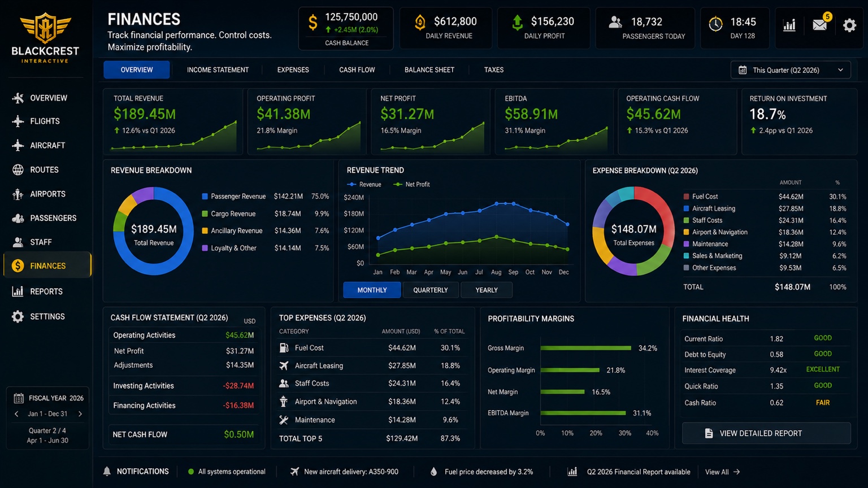Screen dimensions: 868x488
Task: Expand the This Quarter (Q2 2026) dropdown
Action: (x=791, y=70)
